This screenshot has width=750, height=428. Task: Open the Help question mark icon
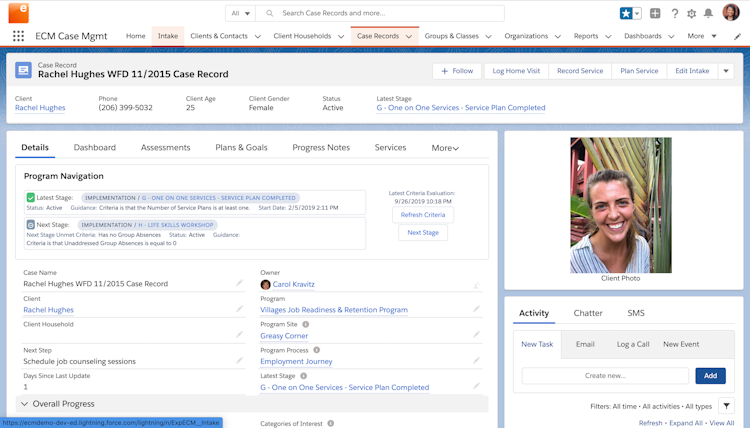674,13
